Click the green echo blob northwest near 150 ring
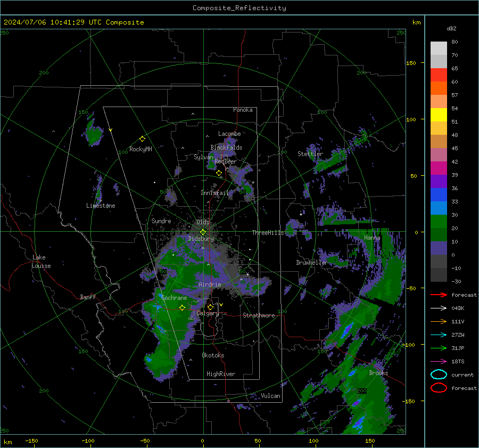This screenshot has height=448, width=479. point(94,134)
